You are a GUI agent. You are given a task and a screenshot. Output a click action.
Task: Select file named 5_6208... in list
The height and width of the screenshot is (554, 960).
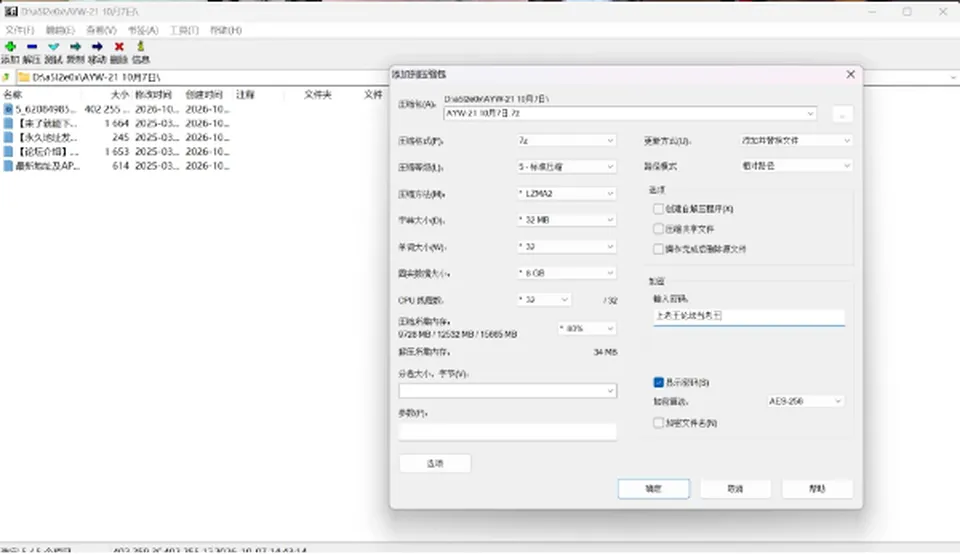point(45,109)
